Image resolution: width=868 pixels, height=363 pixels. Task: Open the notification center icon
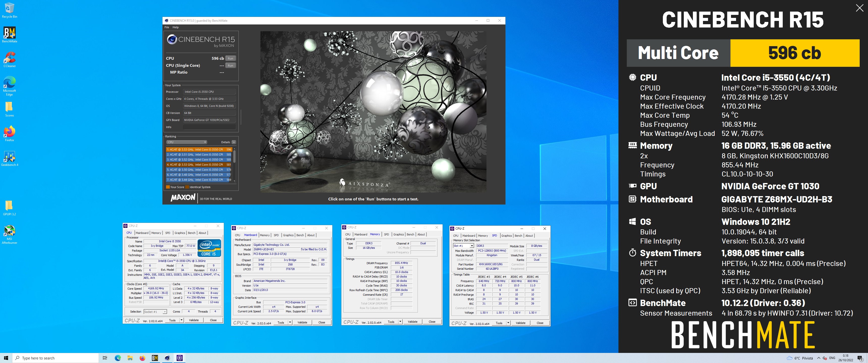860,358
